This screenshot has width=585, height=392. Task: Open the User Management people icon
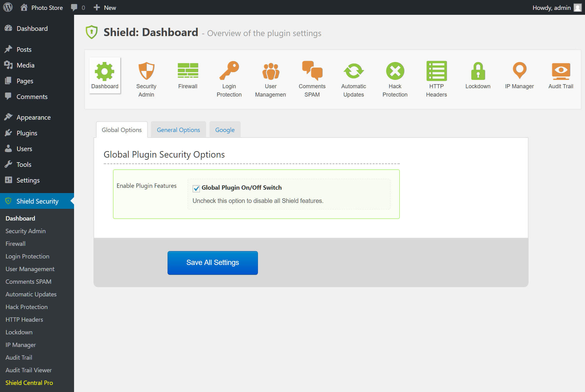point(271,71)
